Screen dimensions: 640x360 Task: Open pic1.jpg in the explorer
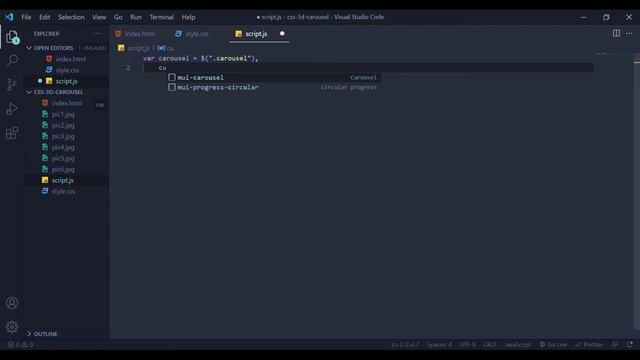point(63,114)
